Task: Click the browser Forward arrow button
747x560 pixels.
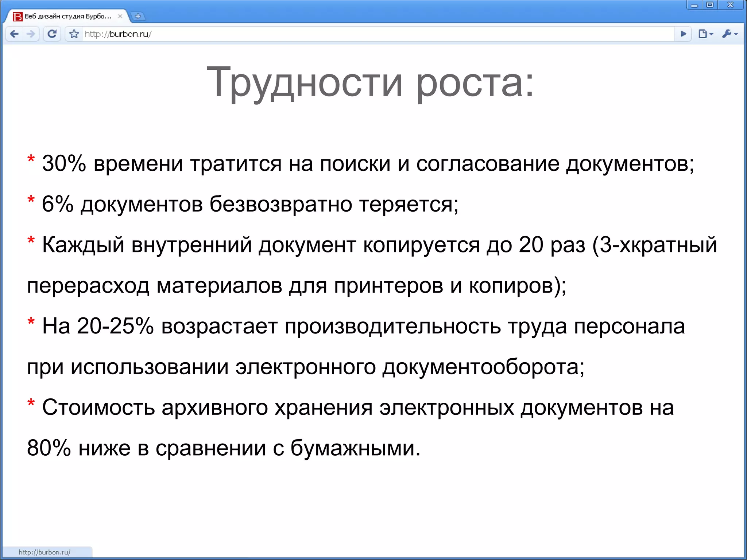Action: pyautogui.click(x=31, y=34)
